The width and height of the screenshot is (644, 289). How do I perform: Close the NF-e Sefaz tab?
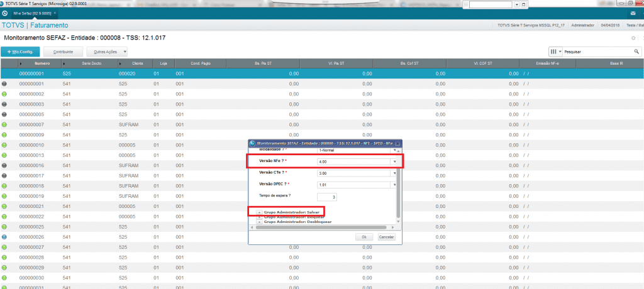click(x=55, y=13)
